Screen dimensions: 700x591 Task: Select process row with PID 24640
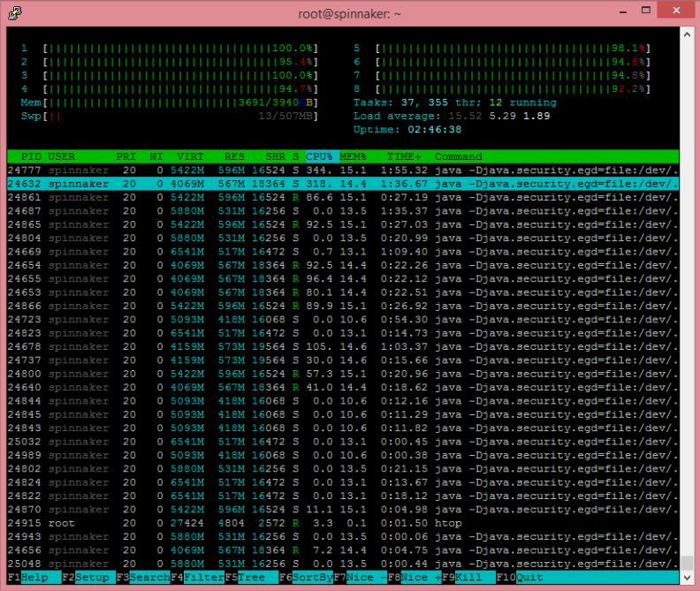343,388
